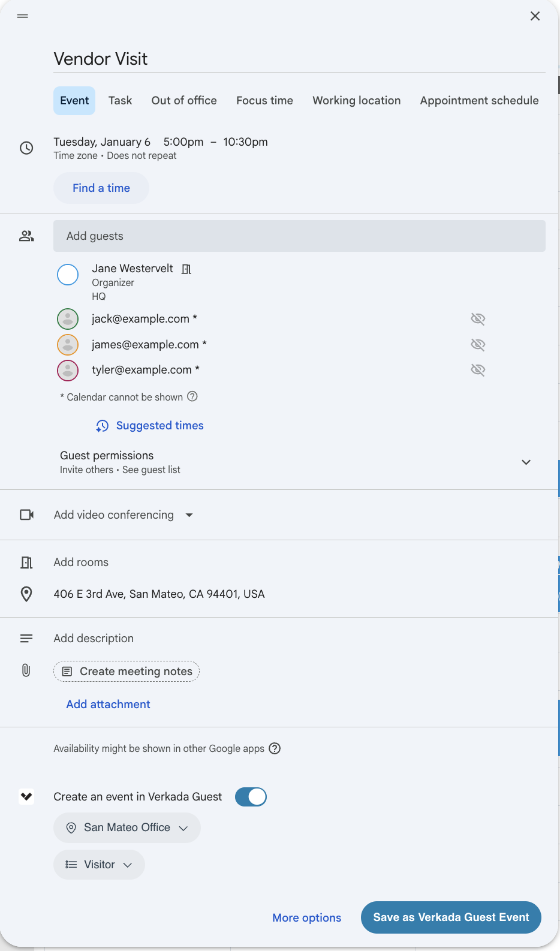Click the paperclip attachment icon

[x=26, y=670]
